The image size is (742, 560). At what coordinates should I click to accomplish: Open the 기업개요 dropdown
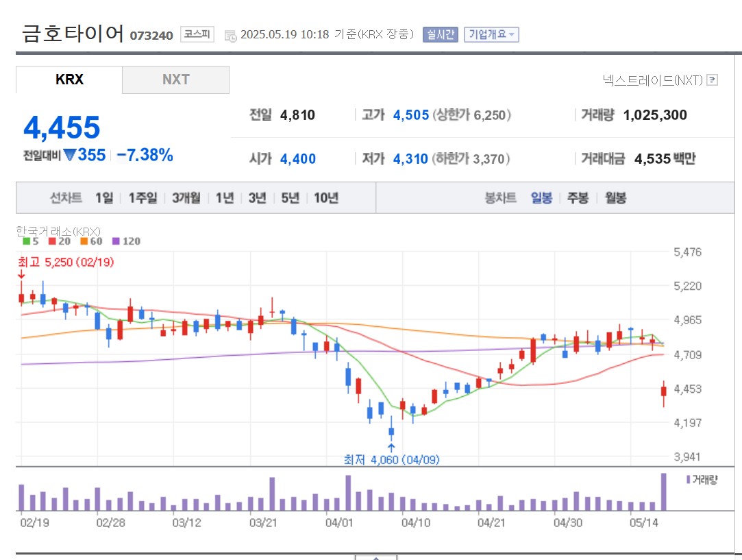click(x=491, y=34)
